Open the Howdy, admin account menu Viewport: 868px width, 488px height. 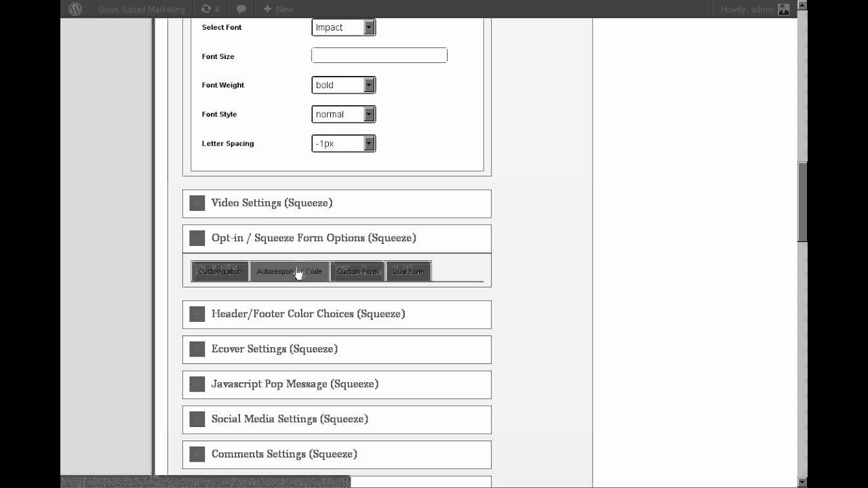(x=755, y=9)
